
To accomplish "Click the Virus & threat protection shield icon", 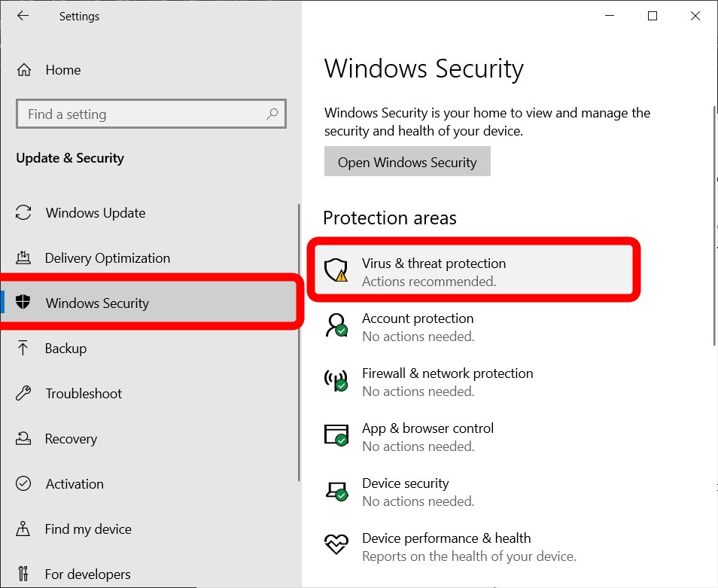I will [x=336, y=270].
